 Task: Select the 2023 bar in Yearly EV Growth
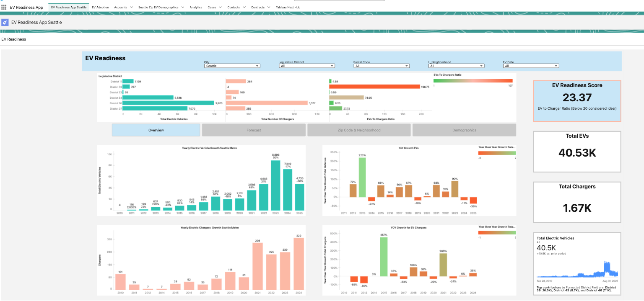click(275, 185)
